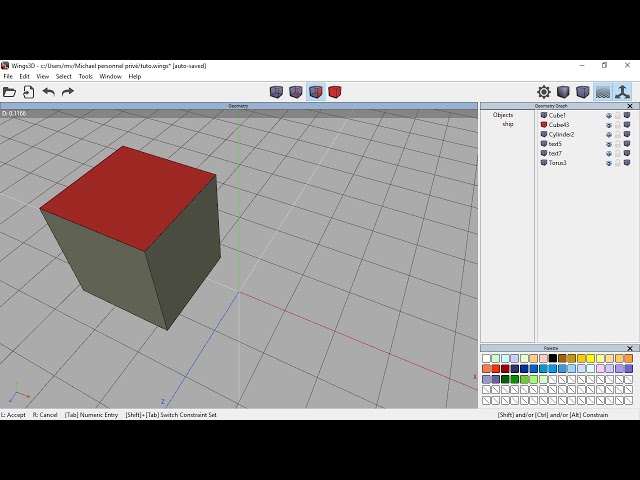The image size is (640, 480).
Task: Open the View menu
Action: (42, 76)
